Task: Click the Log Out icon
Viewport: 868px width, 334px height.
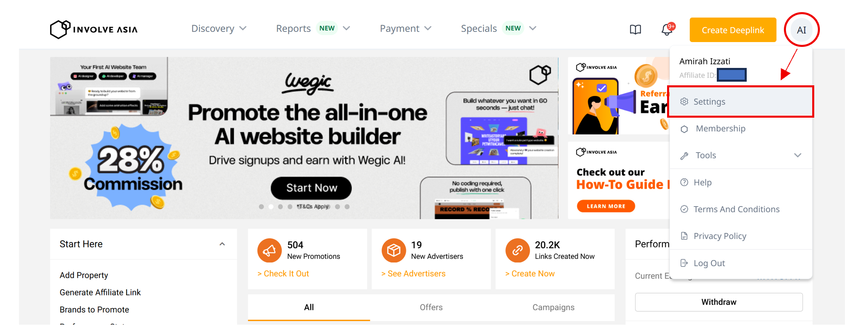Action: coord(684,263)
